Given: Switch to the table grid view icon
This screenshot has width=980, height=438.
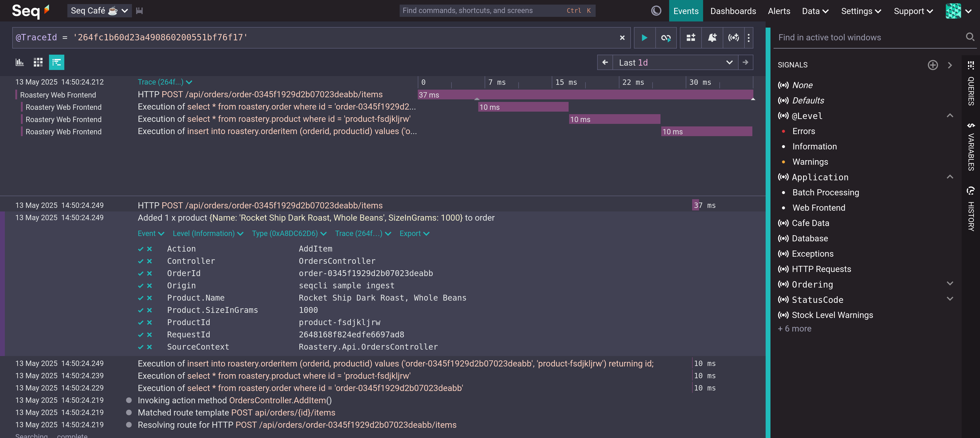Looking at the screenshot, I should [38, 63].
